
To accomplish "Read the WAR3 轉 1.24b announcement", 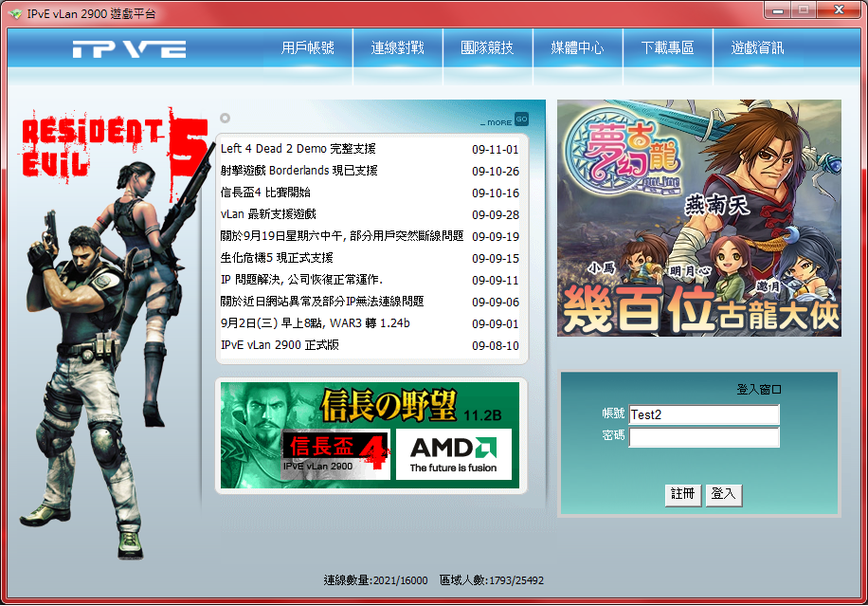I will click(x=315, y=323).
